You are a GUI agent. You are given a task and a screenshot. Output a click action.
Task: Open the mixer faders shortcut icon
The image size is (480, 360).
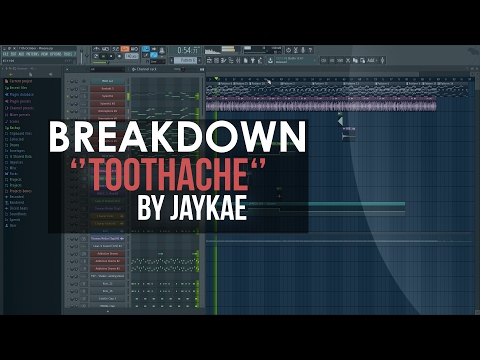coord(238,60)
